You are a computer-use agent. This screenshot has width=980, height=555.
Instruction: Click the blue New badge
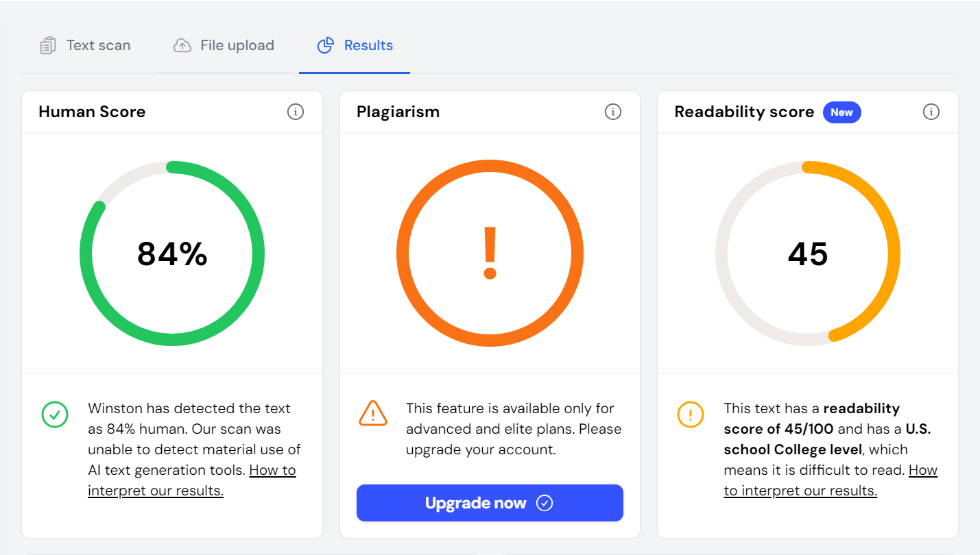tap(841, 112)
